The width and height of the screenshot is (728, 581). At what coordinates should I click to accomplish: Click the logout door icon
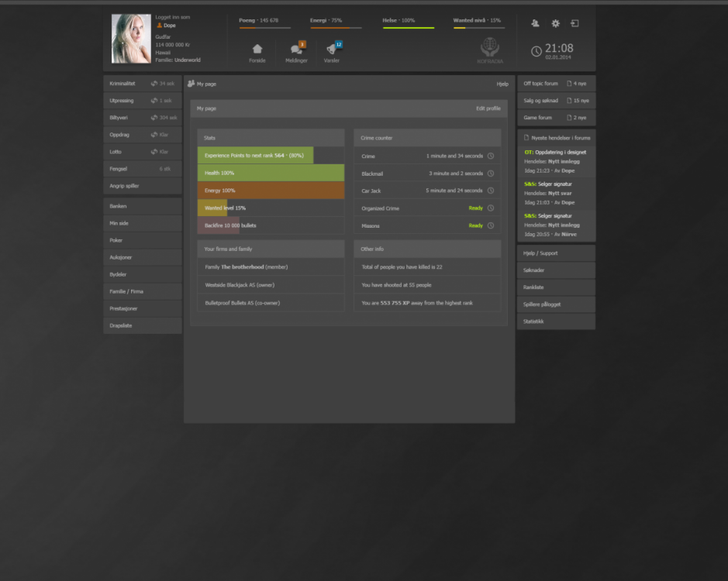tap(575, 24)
